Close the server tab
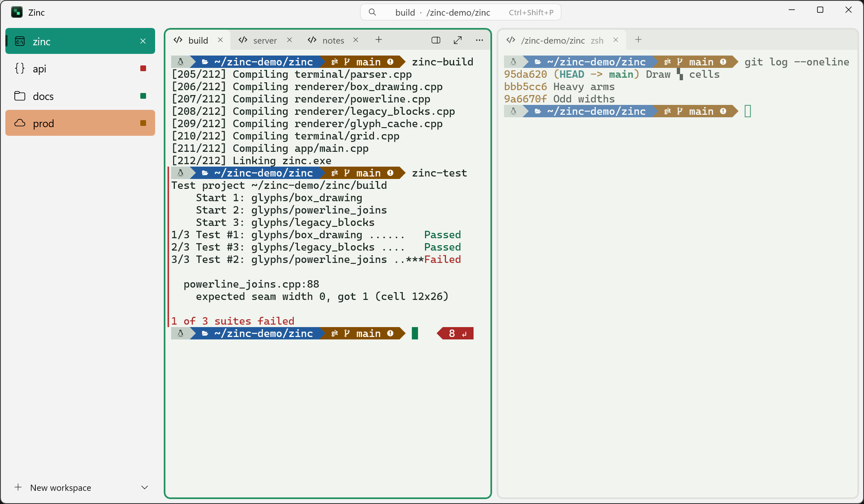Image resolution: width=864 pixels, height=504 pixels. click(290, 40)
